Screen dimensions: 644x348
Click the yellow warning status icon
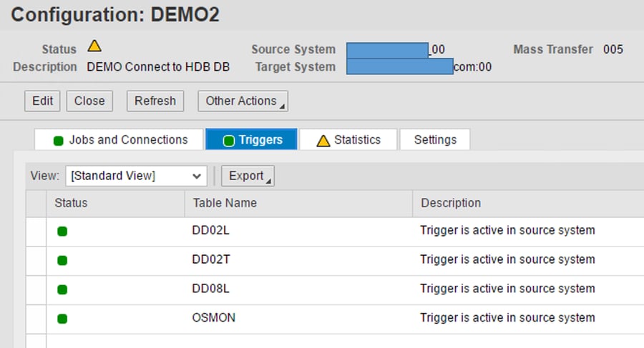coord(94,46)
